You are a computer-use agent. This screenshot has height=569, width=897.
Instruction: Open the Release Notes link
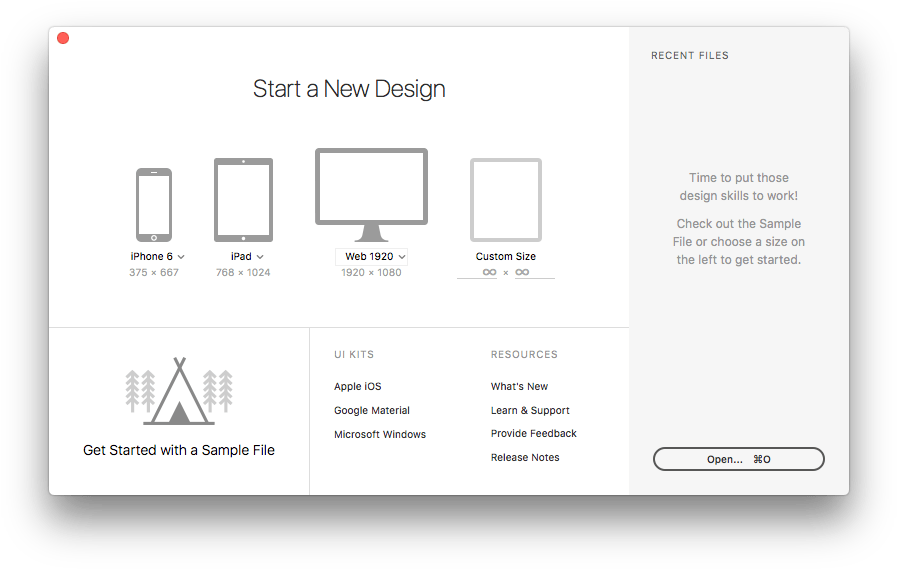click(x=525, y=458)
